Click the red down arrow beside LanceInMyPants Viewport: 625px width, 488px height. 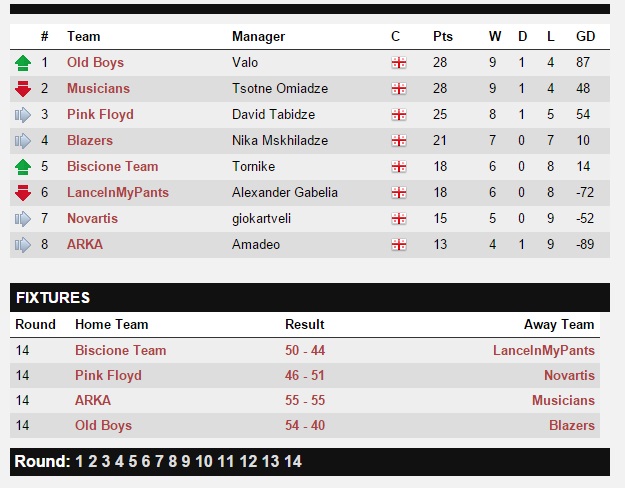click(23, 193)
